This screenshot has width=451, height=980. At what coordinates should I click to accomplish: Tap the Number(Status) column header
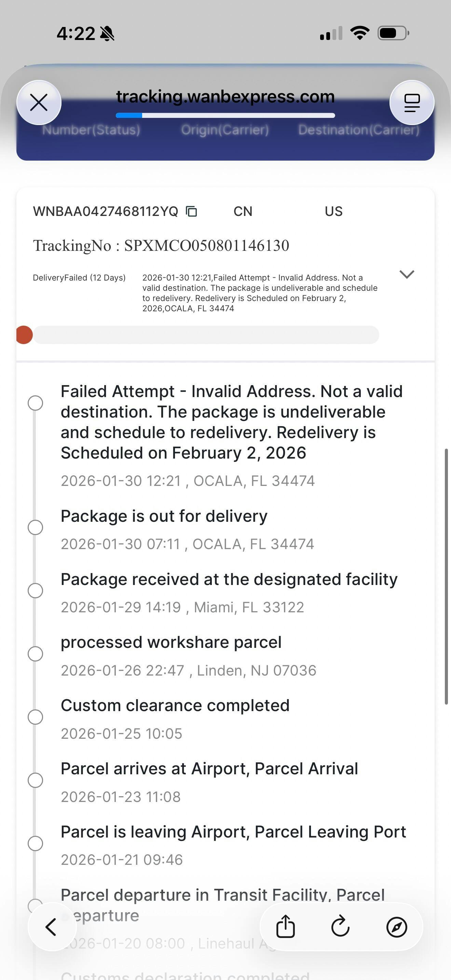pyautogui.click(x=91, y=130)
